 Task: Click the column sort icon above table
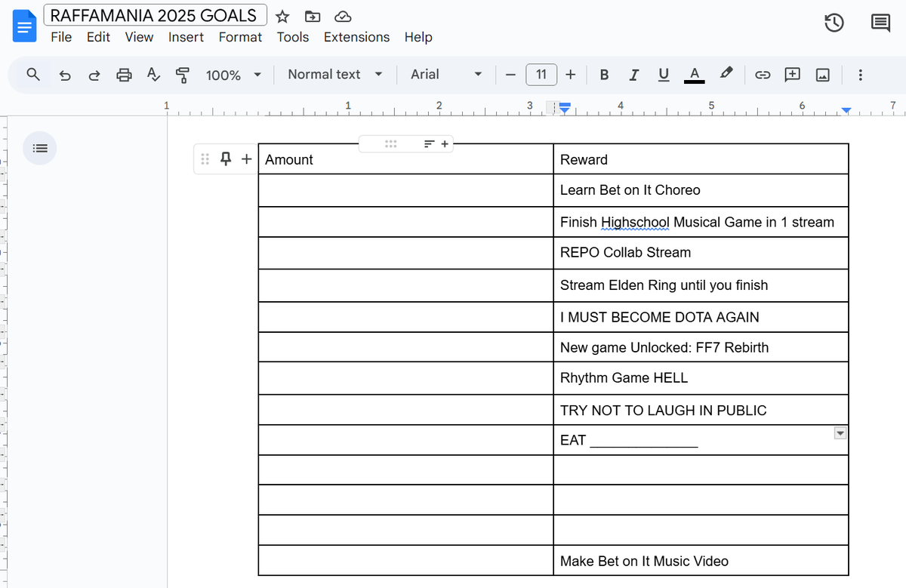[x=428, y=143]
